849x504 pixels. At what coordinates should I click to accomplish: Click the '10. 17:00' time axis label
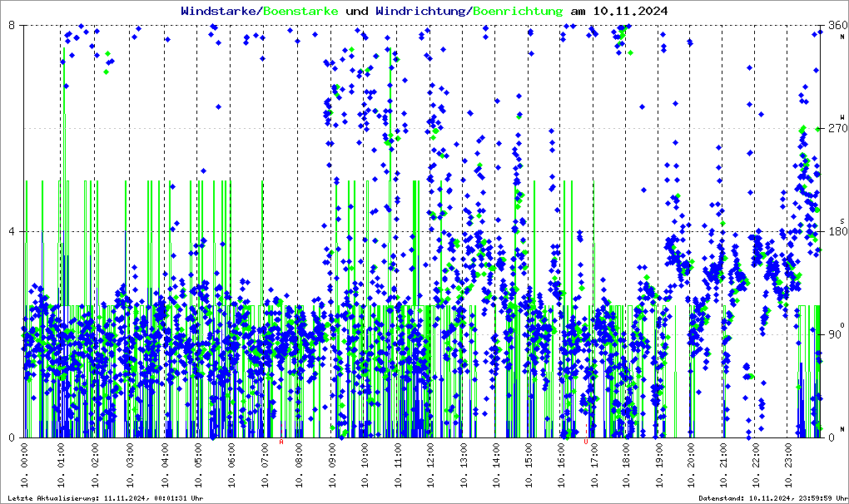click(x=594, y=465)
